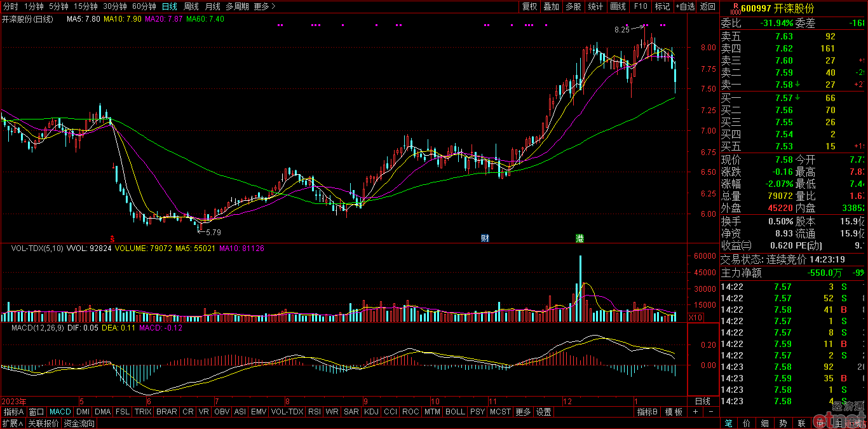Open the 多股 multi-stock view

pos(573,6)
